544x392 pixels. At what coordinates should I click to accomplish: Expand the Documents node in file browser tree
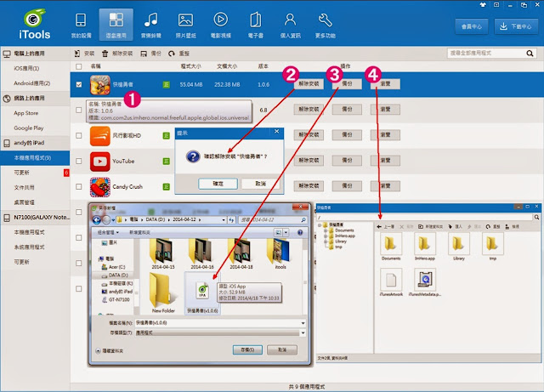pyautogui.click(x=326, y=230)
